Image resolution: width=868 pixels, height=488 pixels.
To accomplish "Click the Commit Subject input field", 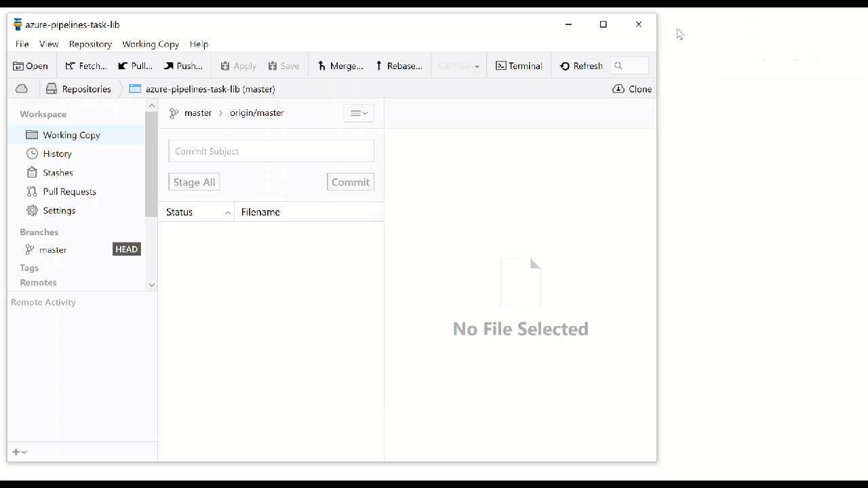I will [271, 151].
